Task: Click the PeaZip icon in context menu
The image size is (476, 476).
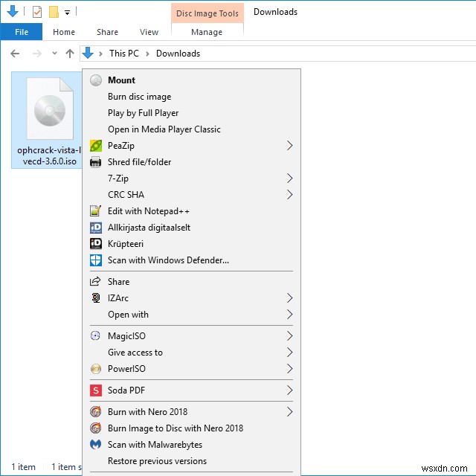Action: [x=95, y=146]
